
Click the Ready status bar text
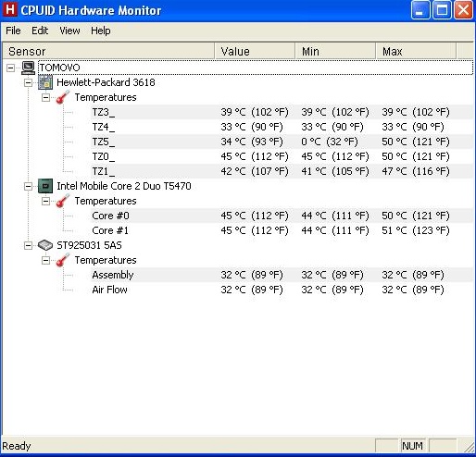pyautogui.click(x=17, y=446)
